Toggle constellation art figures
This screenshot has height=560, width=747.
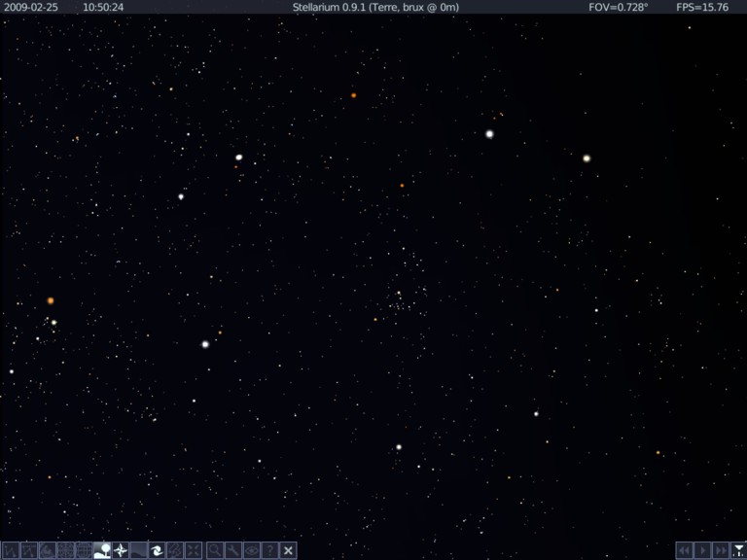[47, 551]
